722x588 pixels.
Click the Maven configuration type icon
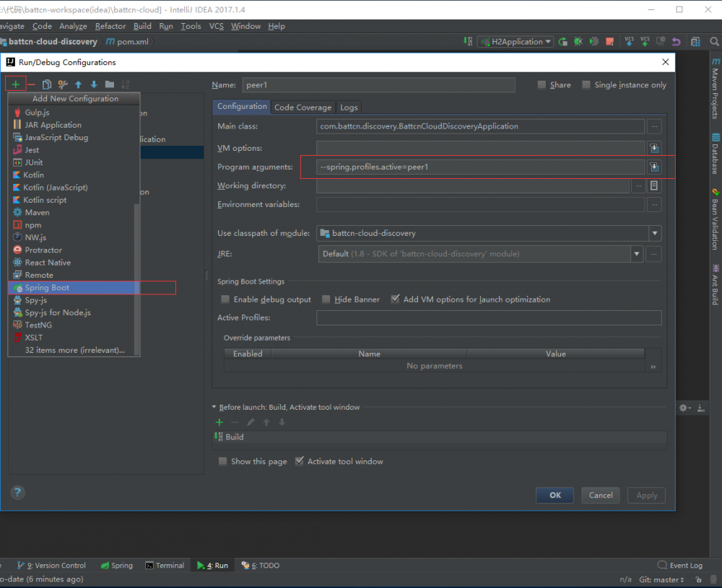pos(18,213)
